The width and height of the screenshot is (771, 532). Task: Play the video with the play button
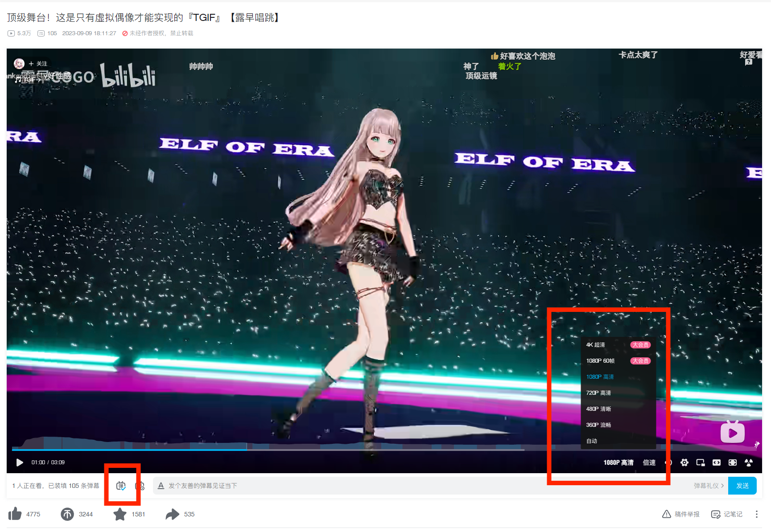[x=19, y=462]
